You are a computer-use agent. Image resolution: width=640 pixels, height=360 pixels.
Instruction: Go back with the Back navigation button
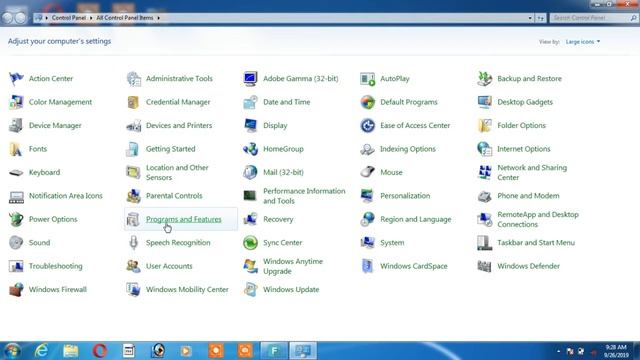point(8,18)
